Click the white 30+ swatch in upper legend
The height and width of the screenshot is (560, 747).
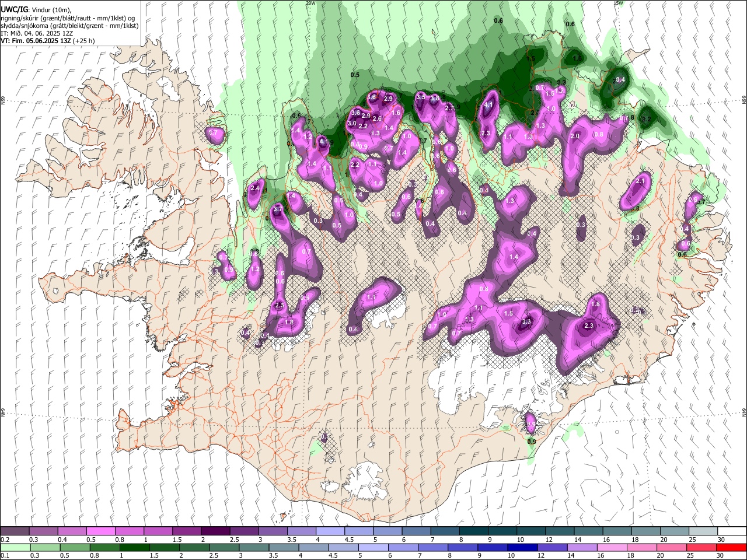732,531
